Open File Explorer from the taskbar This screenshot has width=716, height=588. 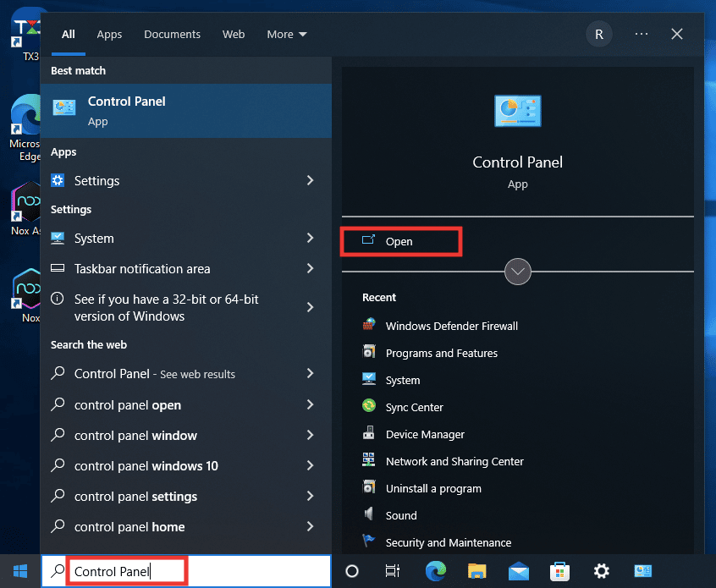pos(476,571)
